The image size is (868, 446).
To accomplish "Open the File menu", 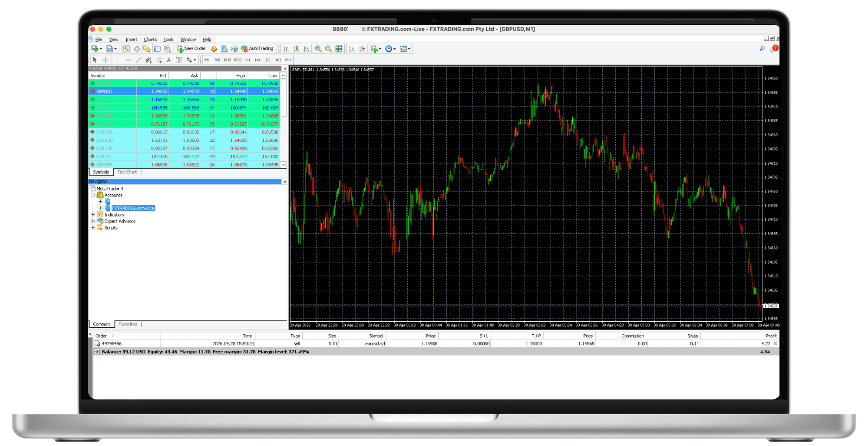I will tap(99, 40).
